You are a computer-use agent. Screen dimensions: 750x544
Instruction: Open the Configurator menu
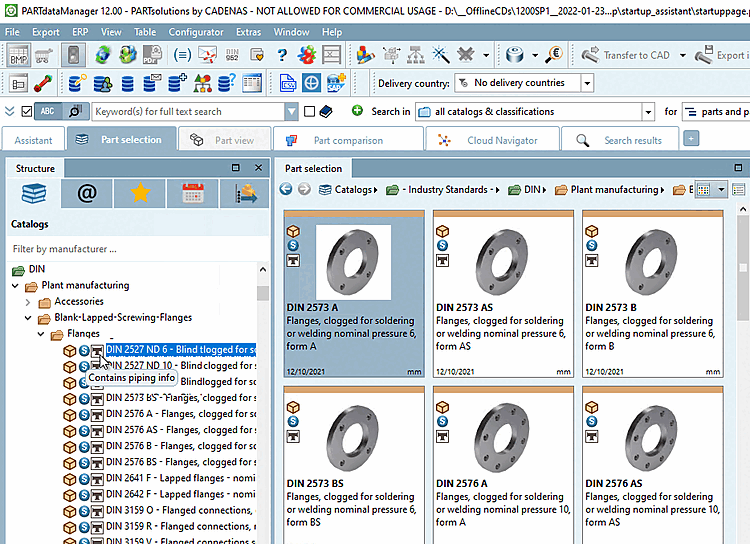[x=195, y=32]
